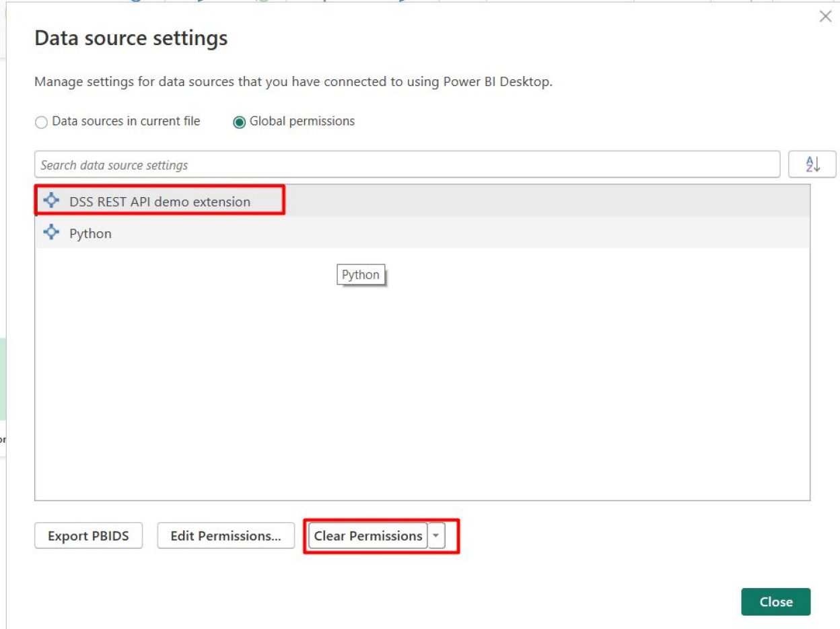
Task: Click the Python connector icon
Action: pos(53,233)
